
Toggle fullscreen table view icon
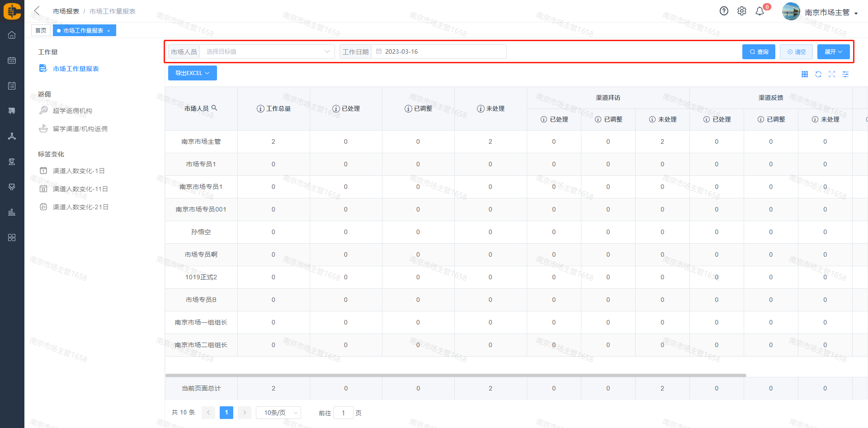[832, 74]
